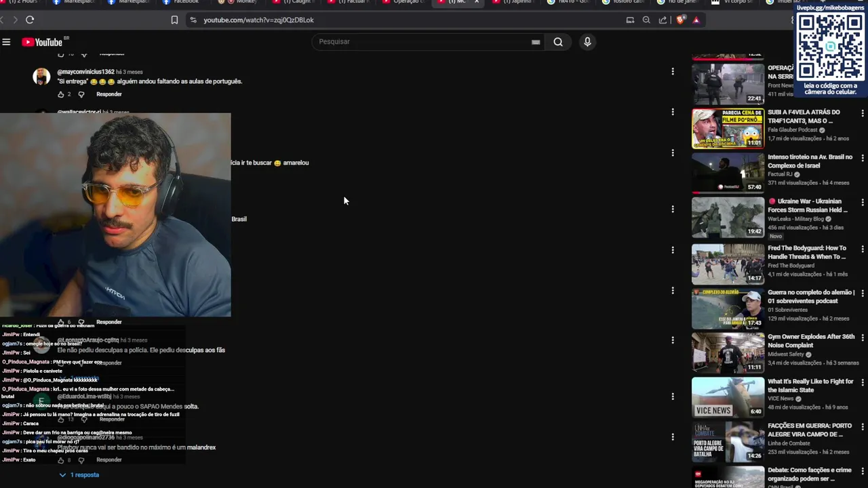868x488 pixels.
Task: Go forward with browser forward arrow
Action: (x=15, y=20)
